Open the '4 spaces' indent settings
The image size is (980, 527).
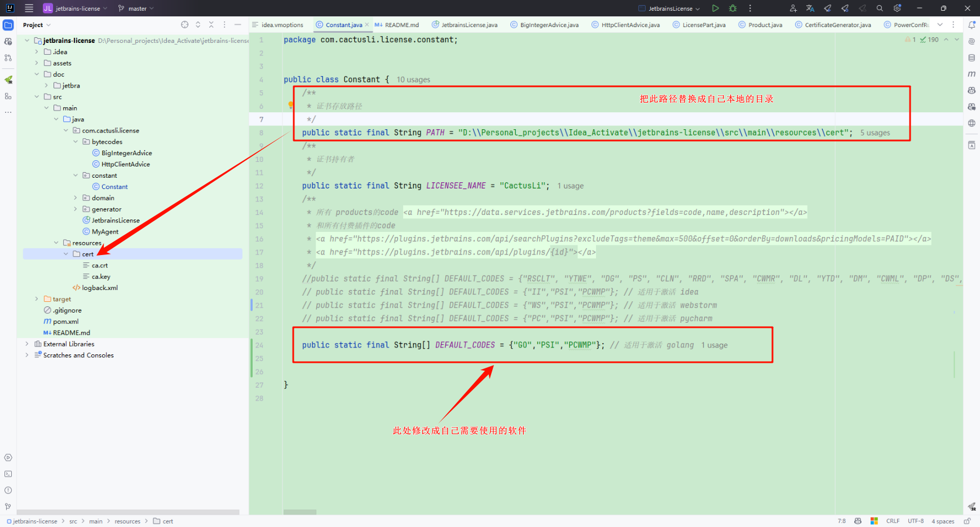pyautogui.click(x=943, y=521)
